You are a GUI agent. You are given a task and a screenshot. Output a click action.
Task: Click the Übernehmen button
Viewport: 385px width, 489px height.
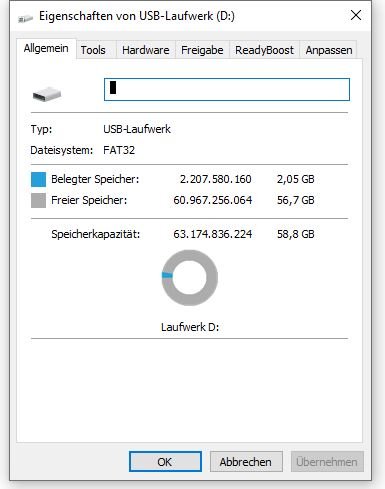327,462
